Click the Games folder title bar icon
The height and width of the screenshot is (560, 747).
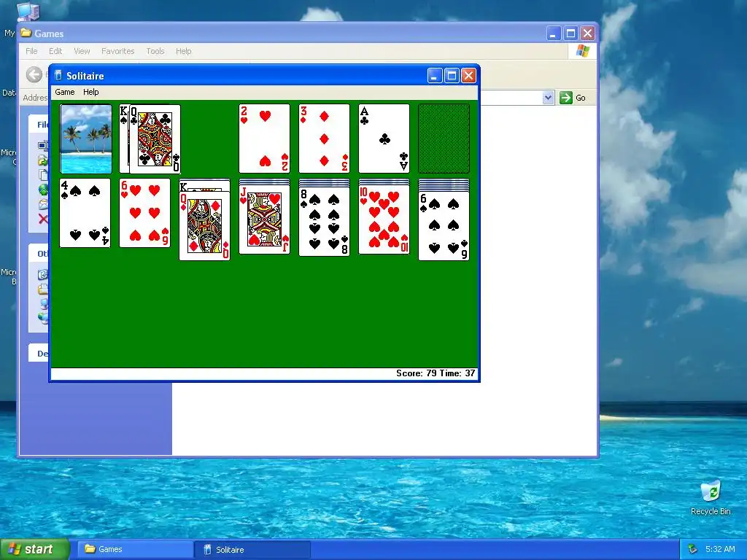tap(26, 33)
